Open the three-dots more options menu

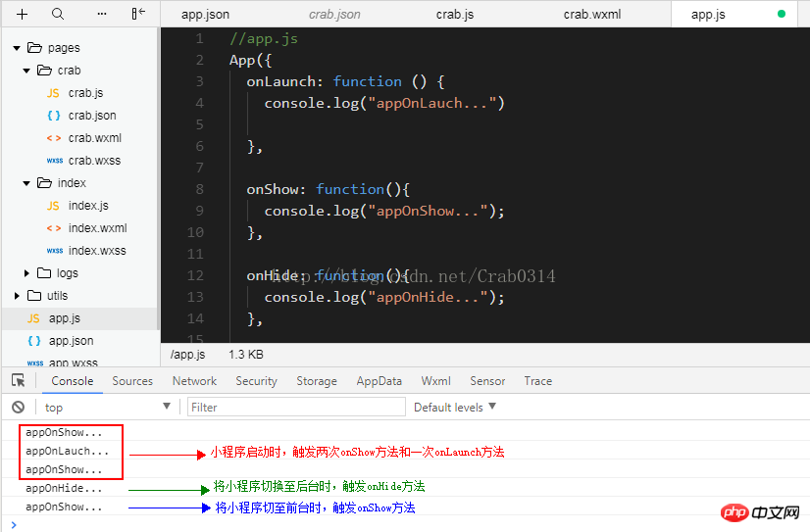102,14
